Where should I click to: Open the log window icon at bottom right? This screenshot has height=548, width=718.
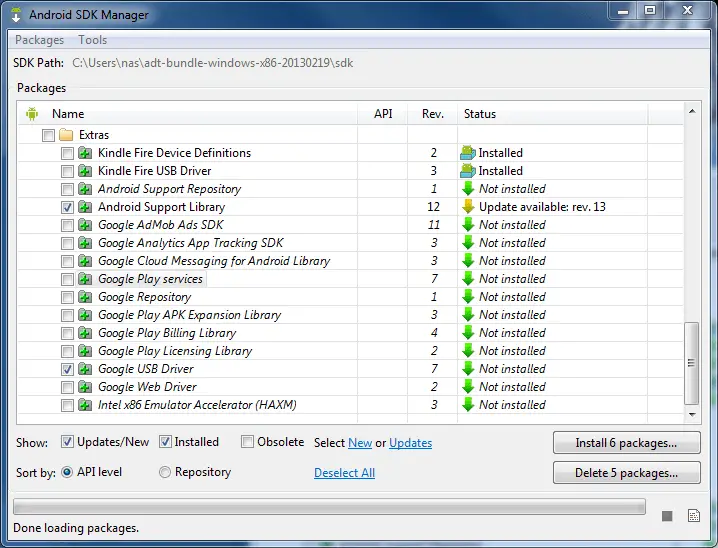695,515
